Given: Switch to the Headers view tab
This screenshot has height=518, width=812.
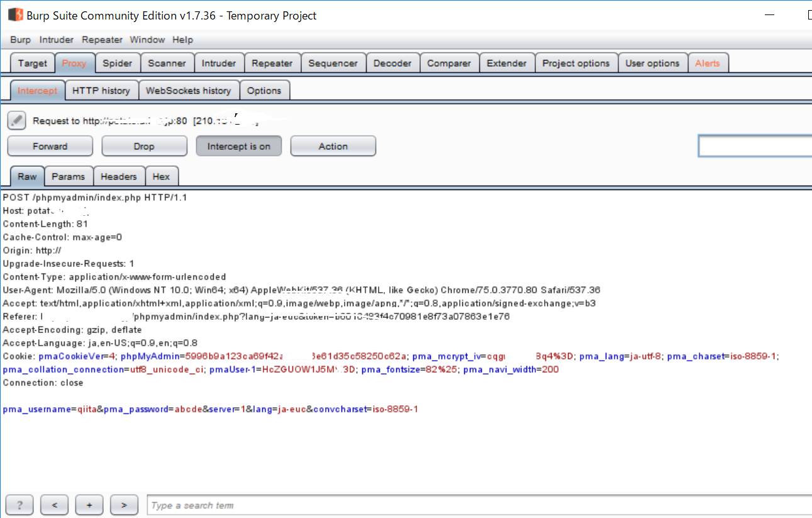Looking at the screenshot, I should coord(119,176).
